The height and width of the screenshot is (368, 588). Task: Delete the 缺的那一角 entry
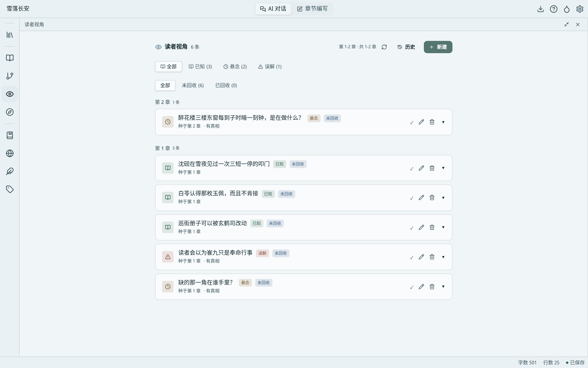point(432,287)
